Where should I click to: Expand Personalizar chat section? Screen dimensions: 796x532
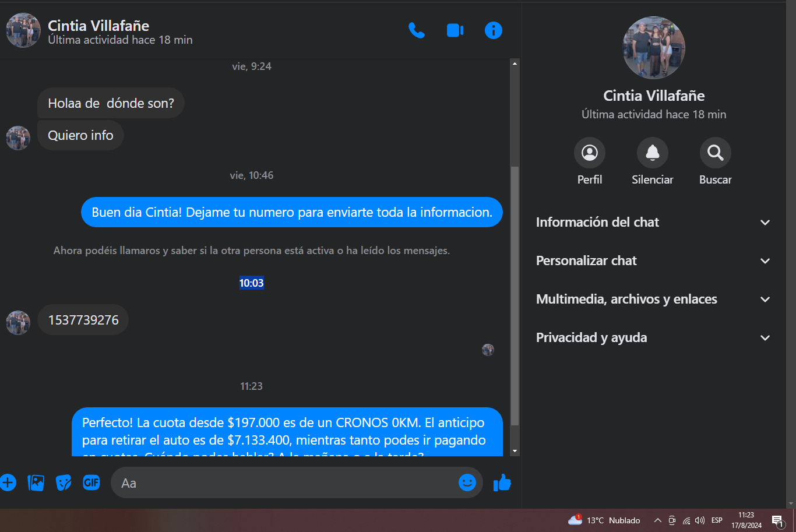(653, 261)
